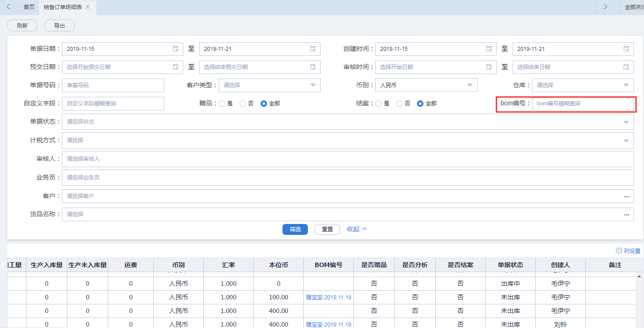Expand the 仓库 dropdown
Image resolution: width=644 pixels, height=328 pixels.
pos(583,85)
